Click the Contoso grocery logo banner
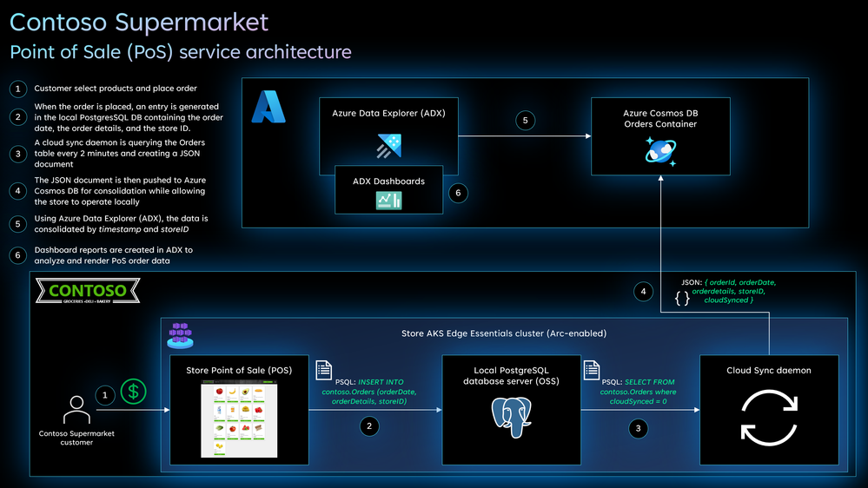Screen dimensions: 868x488 [x=88, y=291]
